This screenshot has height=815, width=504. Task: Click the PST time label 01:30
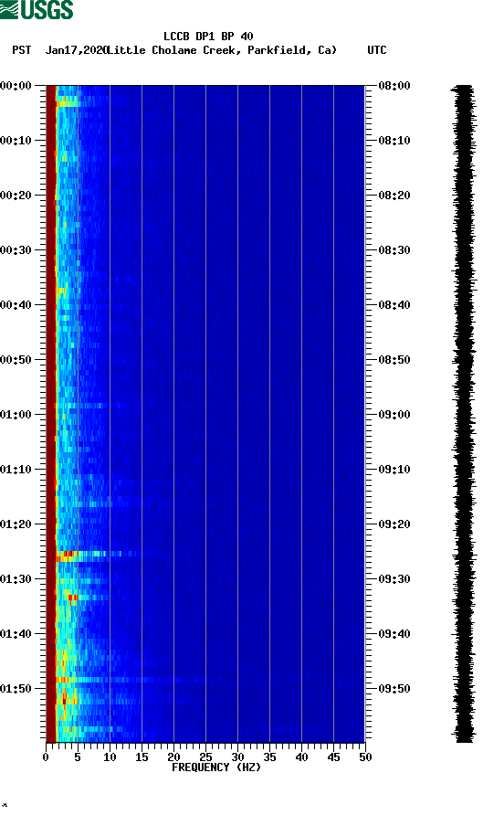click(16, 579)
